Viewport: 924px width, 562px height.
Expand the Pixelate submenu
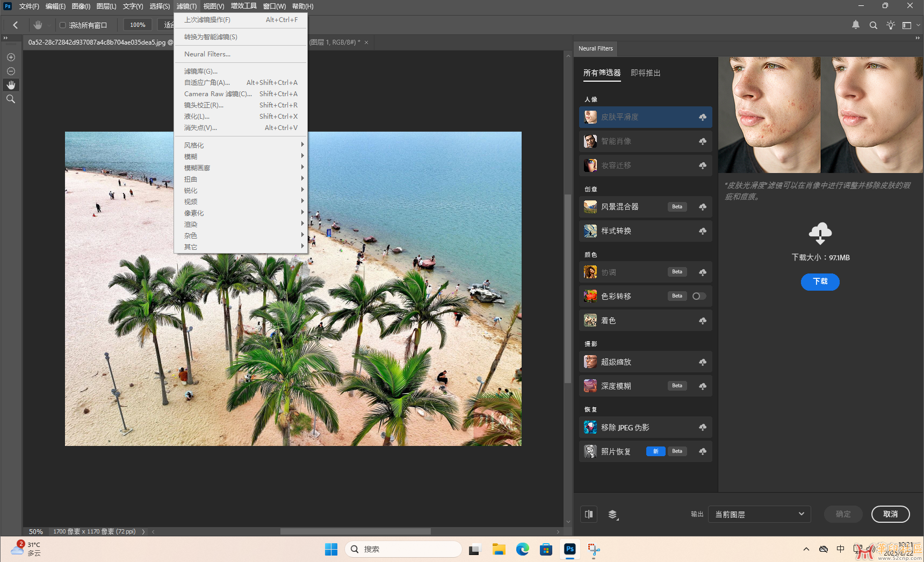pos(240,213)
